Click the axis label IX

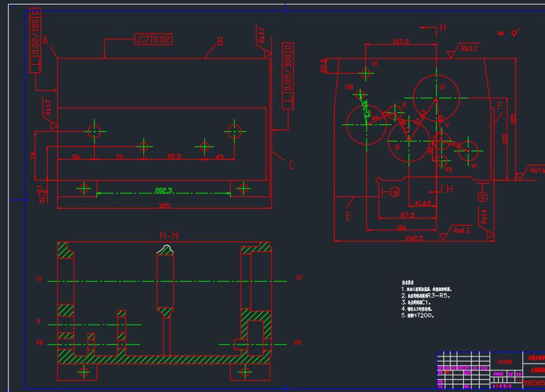375,63
